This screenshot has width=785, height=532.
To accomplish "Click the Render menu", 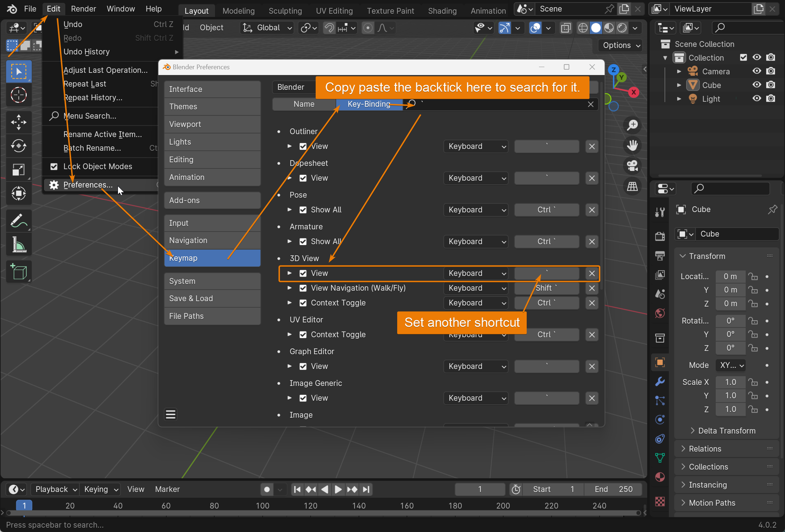I will tap(83, 9).
